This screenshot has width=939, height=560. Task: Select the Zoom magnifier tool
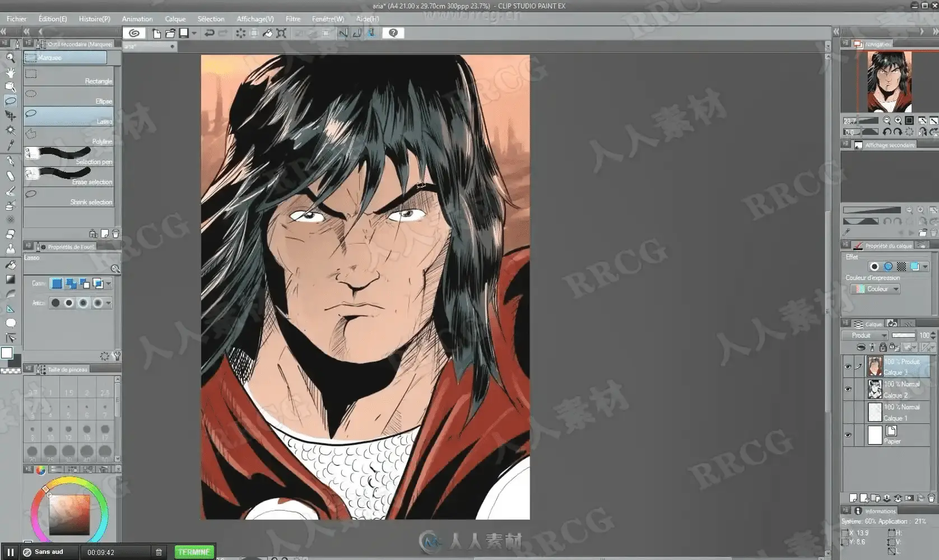point(10,57)
